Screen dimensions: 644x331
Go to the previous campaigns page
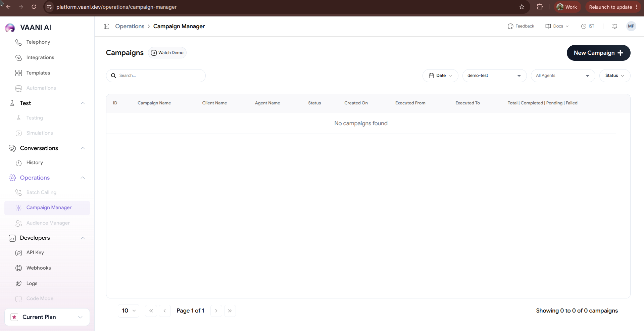click(165, 311)
